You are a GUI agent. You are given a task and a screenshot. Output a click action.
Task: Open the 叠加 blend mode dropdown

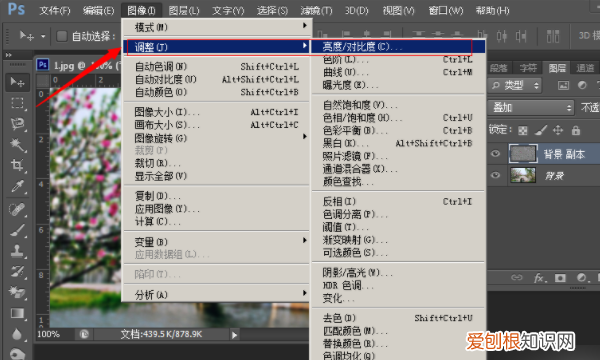pos(531,108)
